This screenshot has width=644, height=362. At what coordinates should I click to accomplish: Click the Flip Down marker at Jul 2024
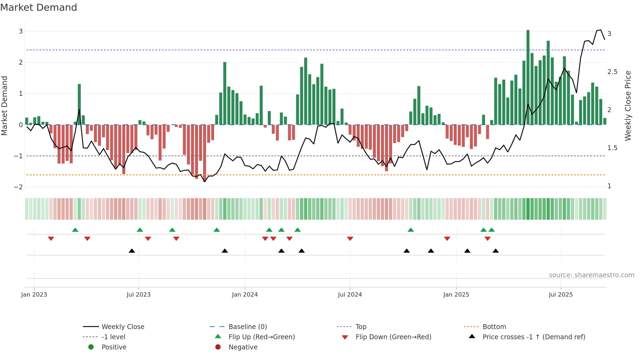click(x=350, y=239)
